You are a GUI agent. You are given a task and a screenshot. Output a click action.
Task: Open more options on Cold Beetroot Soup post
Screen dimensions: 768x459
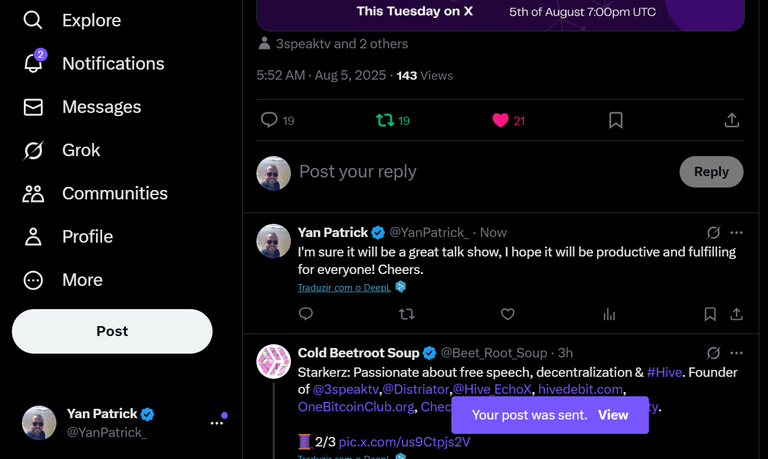coord(736,353)
